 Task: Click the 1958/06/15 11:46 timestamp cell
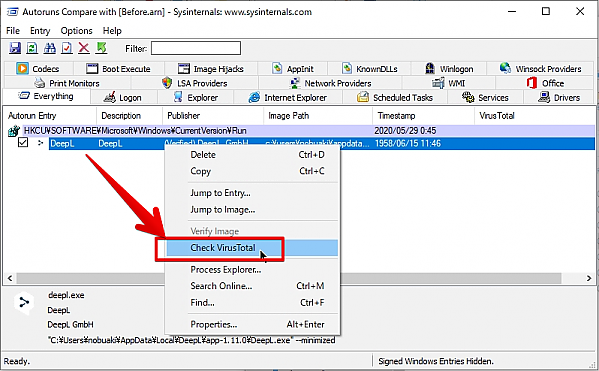pos(408,143)
